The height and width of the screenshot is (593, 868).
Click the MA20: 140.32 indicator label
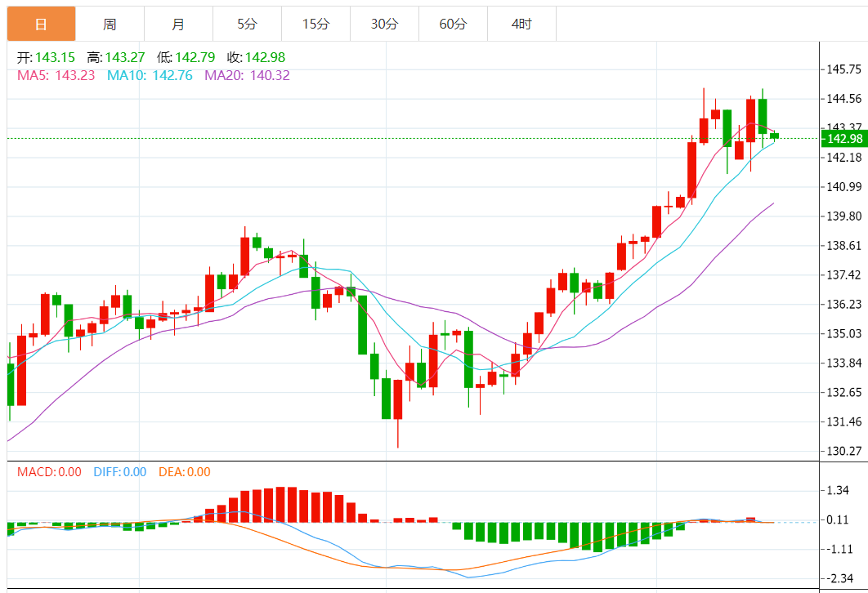pyautogui.click(x=247, y=75)
